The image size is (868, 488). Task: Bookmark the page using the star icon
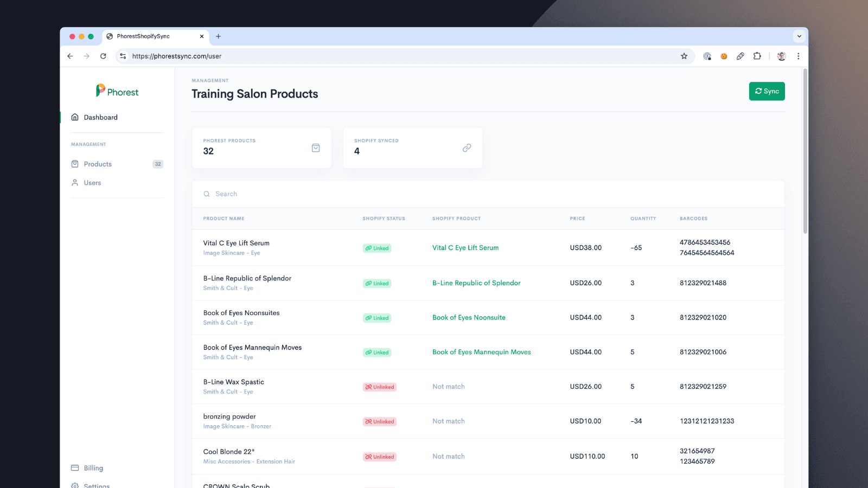[x=684, y=56]
